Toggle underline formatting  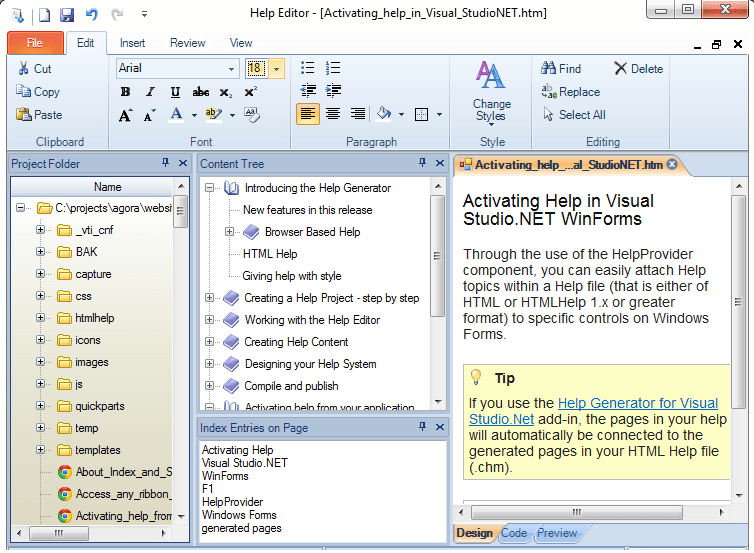point(175,92)
